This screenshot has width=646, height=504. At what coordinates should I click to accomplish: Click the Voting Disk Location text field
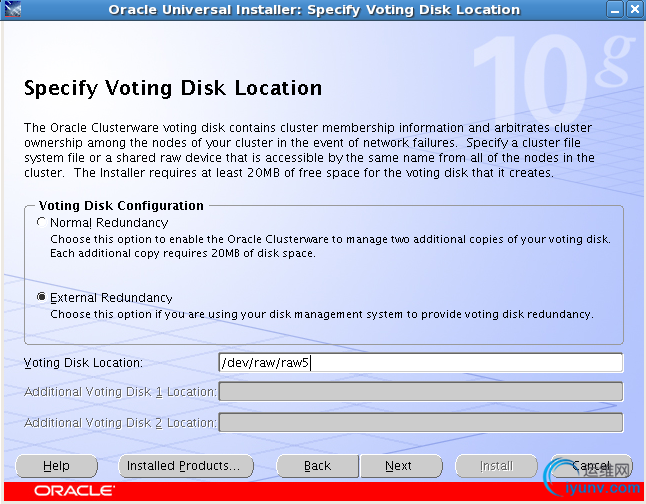pos(420,362)
